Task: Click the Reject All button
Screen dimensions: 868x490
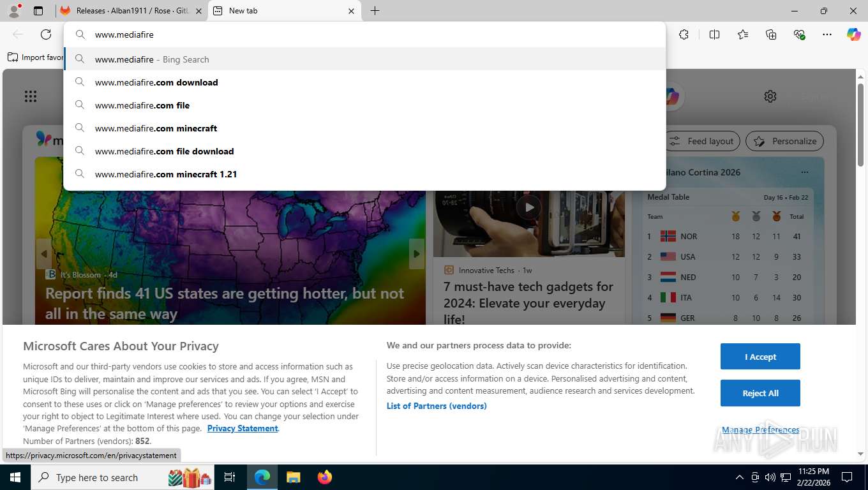Action: (x=760, y=393)
